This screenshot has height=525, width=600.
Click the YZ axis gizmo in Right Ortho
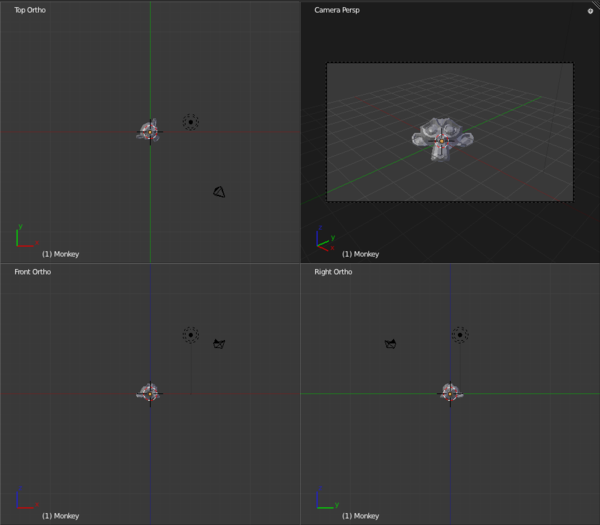point(327,497)
